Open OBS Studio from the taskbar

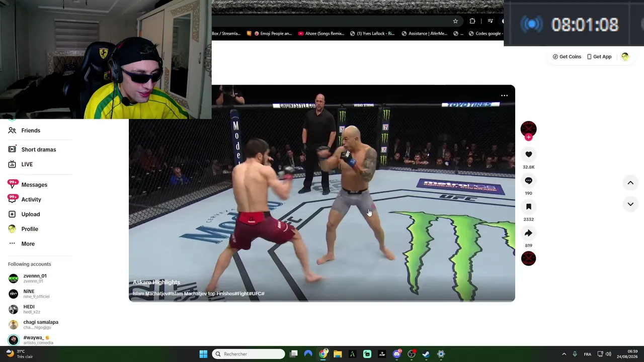tap(412, 354)
